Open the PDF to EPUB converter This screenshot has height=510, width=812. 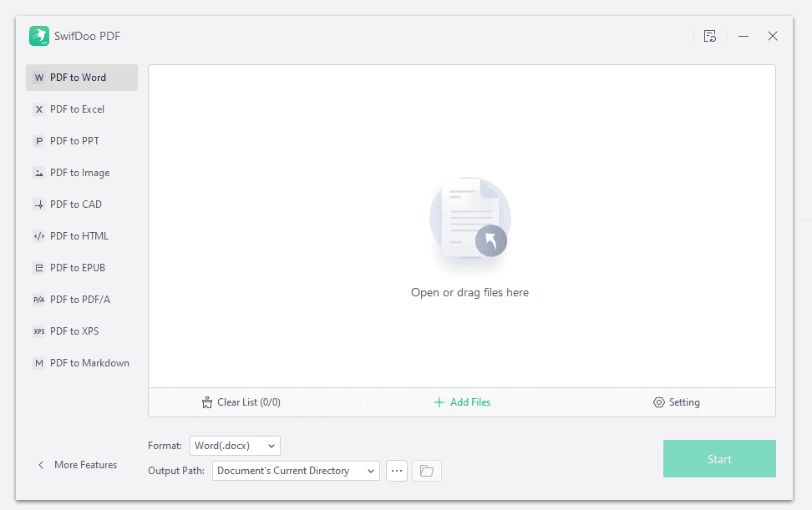point(77,267)
